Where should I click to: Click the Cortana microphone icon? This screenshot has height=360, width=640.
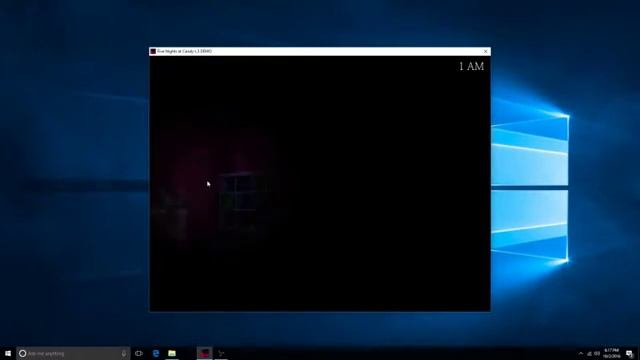124,353
